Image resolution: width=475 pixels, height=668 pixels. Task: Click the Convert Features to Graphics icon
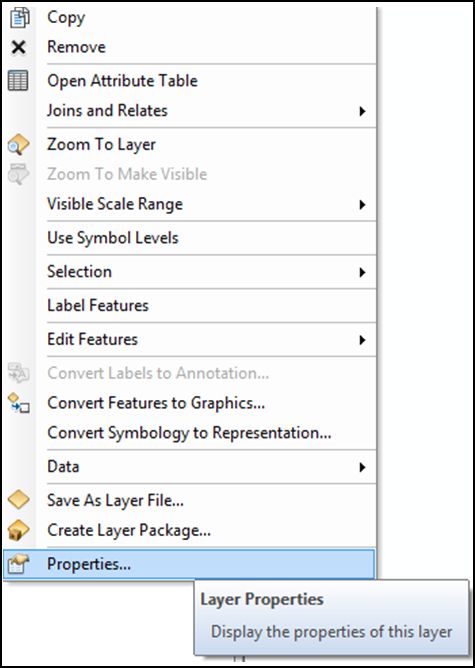point(18,403)
